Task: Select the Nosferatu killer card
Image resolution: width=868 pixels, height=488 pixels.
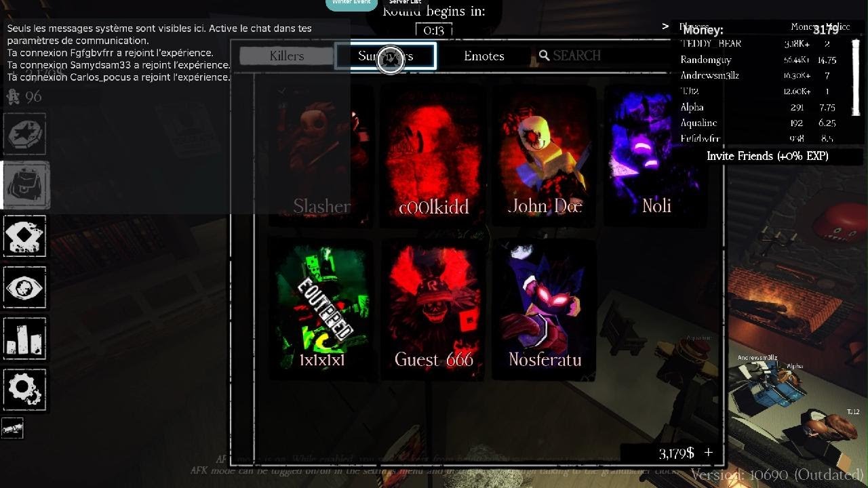Action: click(x=545, y=309)
